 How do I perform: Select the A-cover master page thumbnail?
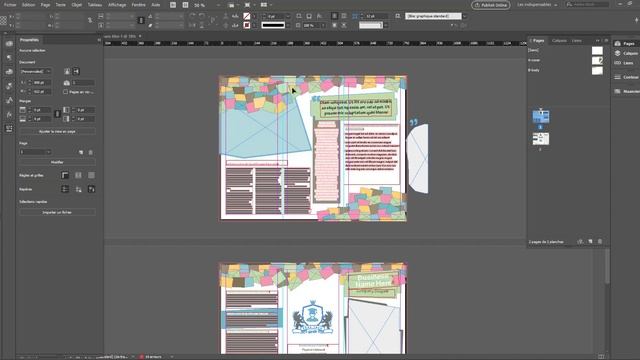click(597, 60)
